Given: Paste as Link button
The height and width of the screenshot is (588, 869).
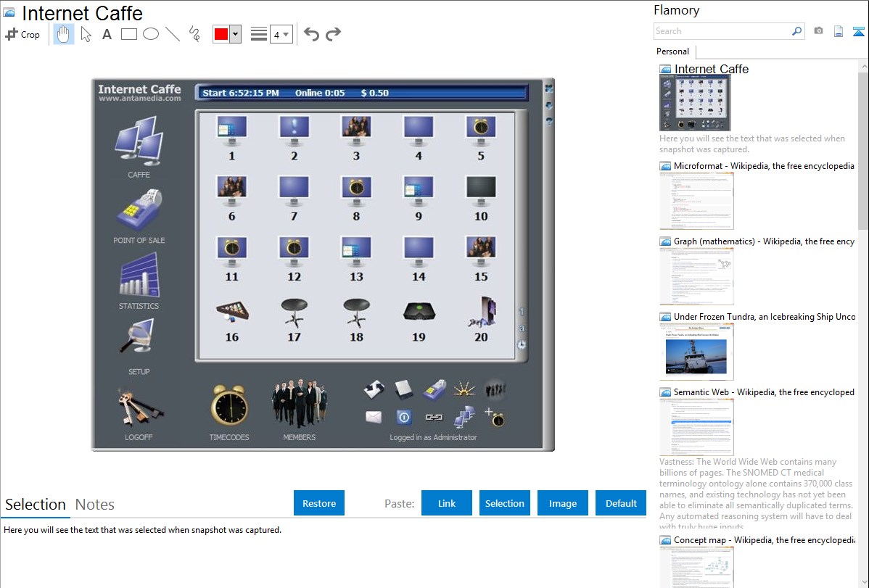Looking at the screenshot, I should click(447, 503).
